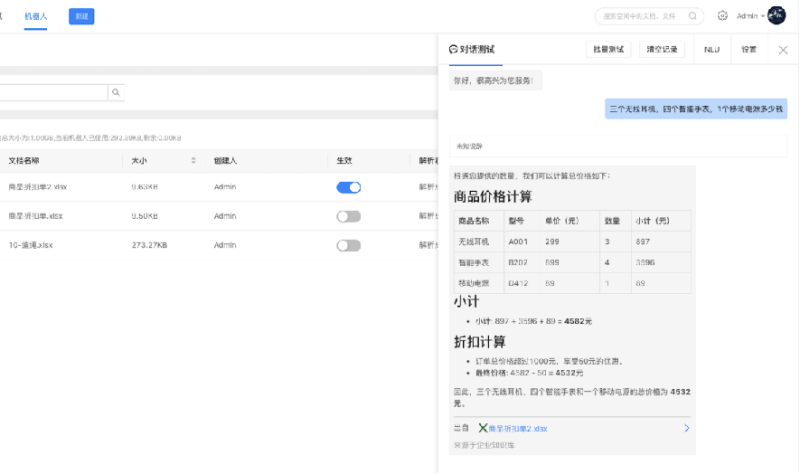Click the search button beside document filter field
Screen dimensions: 800x474
116,92
